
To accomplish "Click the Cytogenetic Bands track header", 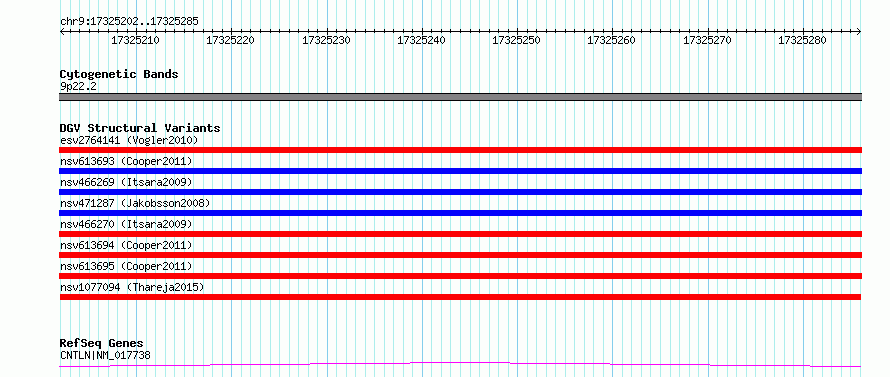I will 119,74.
